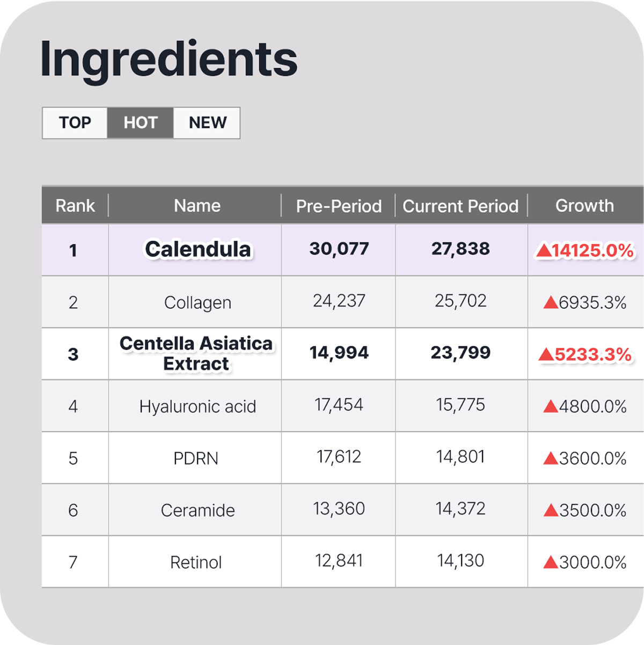Select the HOT tab
This screenshot has height=645, width=644.
point(140,123)
